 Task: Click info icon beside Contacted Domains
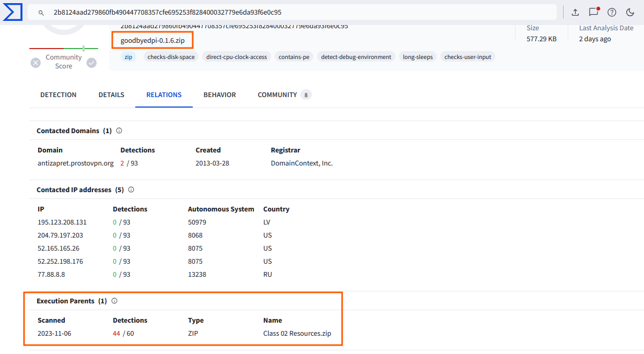point(119,131)
